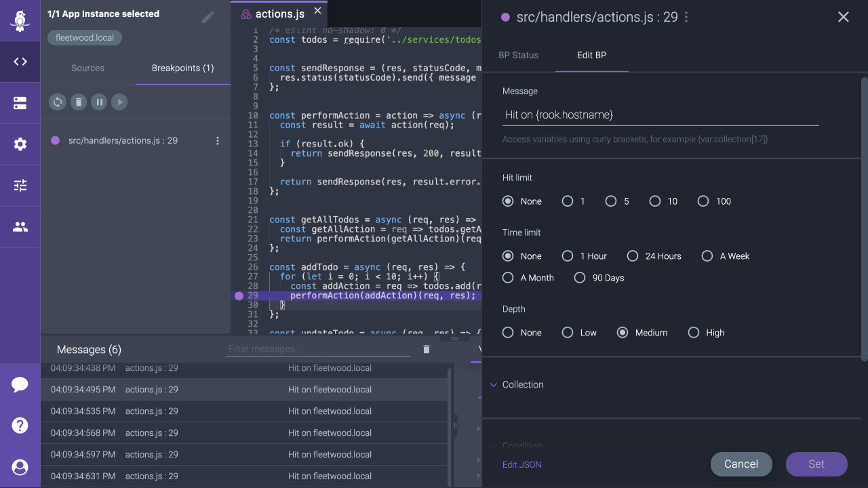The image size is (868, 488).
Task: Delete all breakpoints with trash icon
Action: click(x=79, y=102)
